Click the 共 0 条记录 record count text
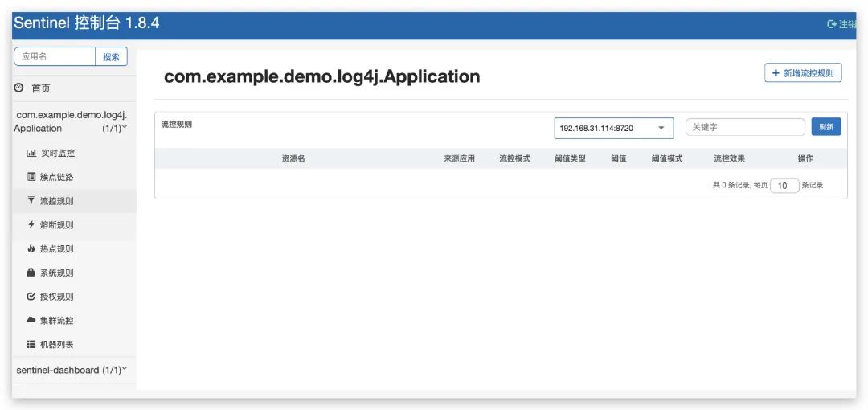This screenshot has width=868, height=410. coord(730,186)
